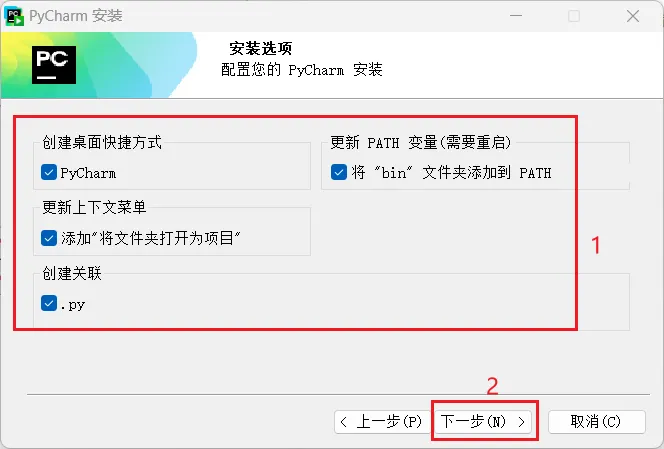Click the 创建桌面快捷方式 group label
This screenshot has width=664, height=449.
coord(102,142)
